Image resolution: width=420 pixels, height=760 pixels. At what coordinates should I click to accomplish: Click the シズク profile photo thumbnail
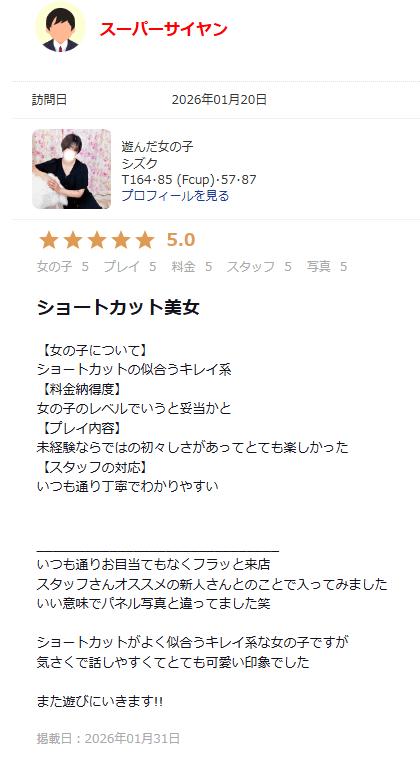coord(72,169)
